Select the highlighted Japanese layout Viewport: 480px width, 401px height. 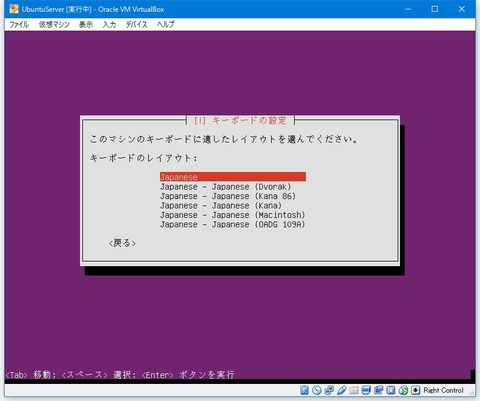[x=233, y=177]
